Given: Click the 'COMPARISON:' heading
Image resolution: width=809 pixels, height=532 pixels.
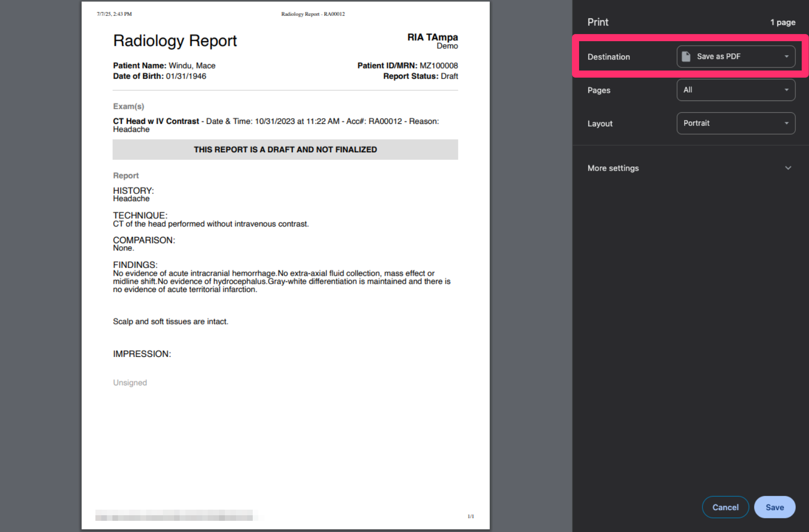Looking at the screenshot, I should (144, 240).
